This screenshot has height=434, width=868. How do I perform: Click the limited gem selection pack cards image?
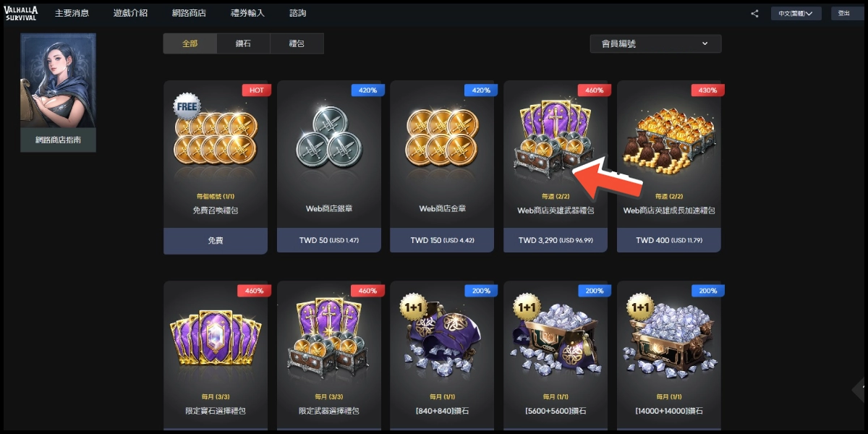(x=215, y=339)
